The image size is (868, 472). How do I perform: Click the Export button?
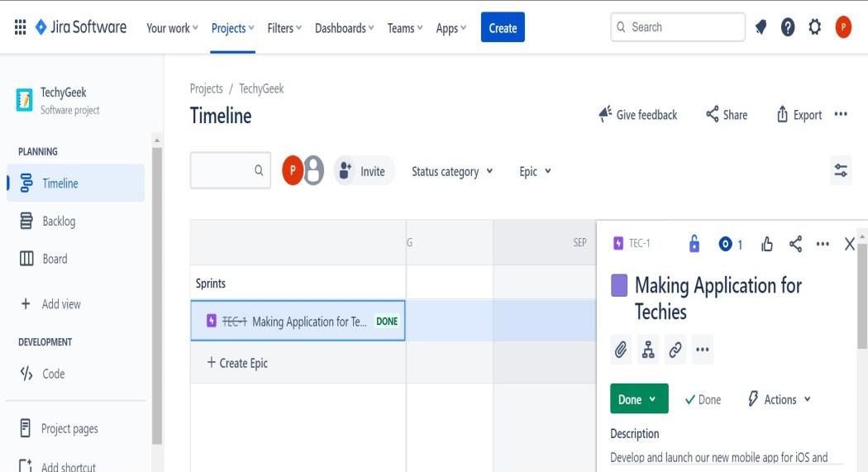click(x=799, y=115)
